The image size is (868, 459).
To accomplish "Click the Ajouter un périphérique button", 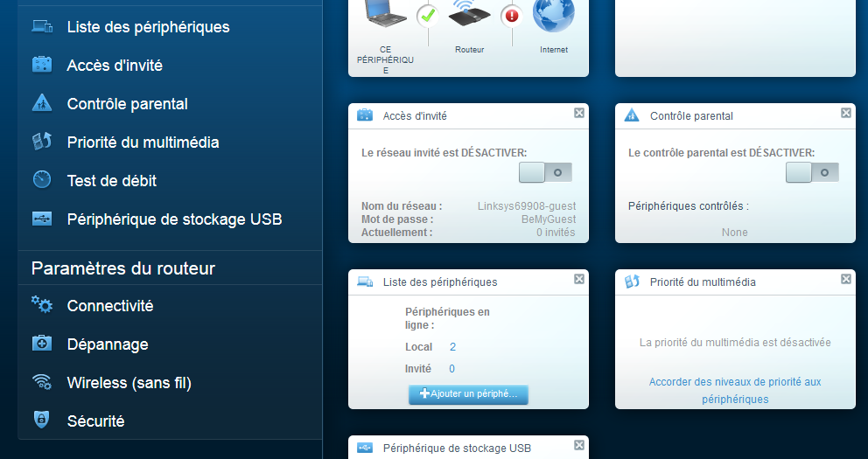I will 468,394.
